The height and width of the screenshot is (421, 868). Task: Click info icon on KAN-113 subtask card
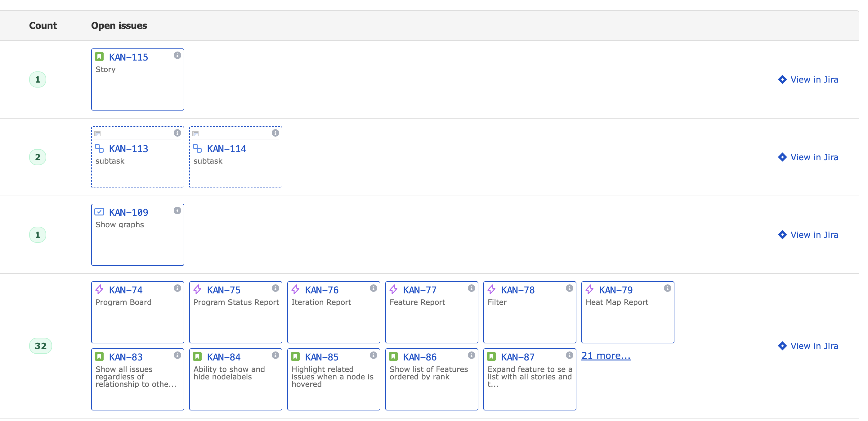click(177, 133)
